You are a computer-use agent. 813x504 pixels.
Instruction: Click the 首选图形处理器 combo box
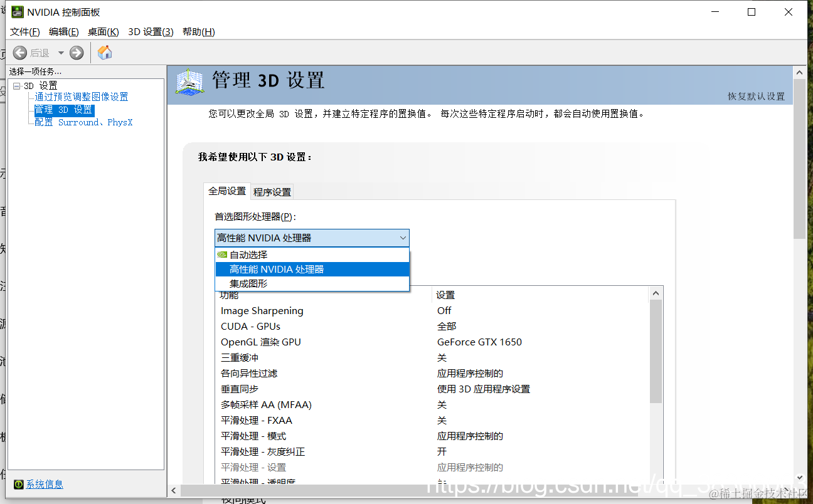click(312, 238)
